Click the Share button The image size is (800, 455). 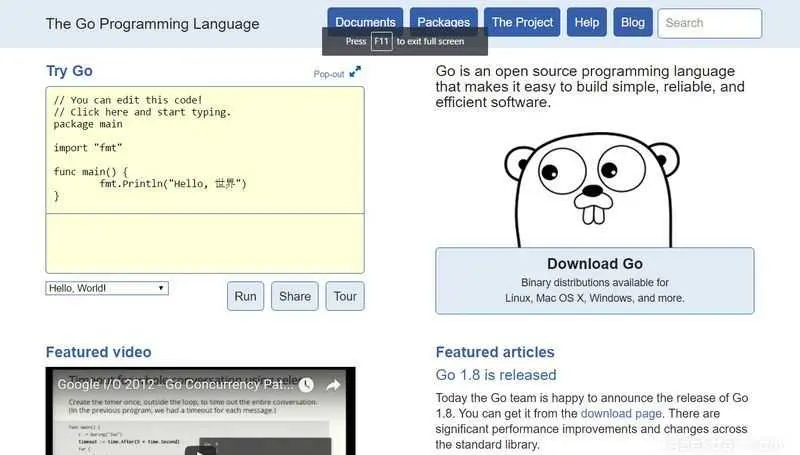coord(295,296)
